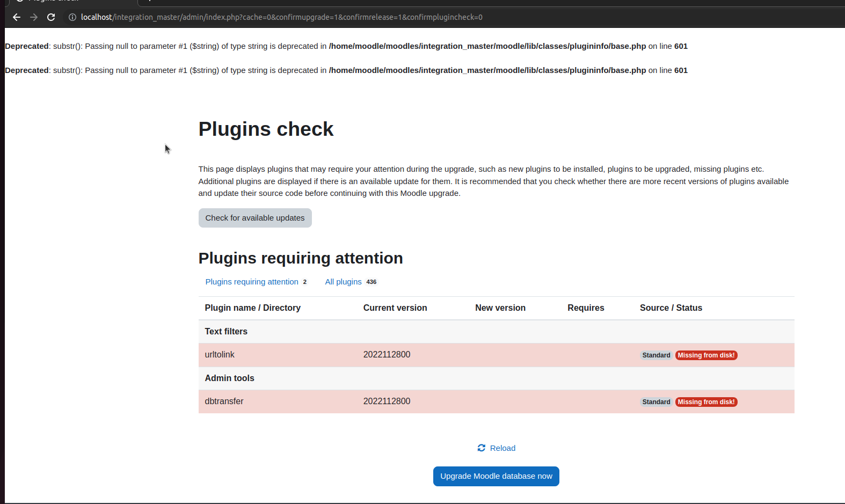Screen dimensions: 845x504
Task: Click dbtransfer current version 2022112800
Action: click(387, 401)
